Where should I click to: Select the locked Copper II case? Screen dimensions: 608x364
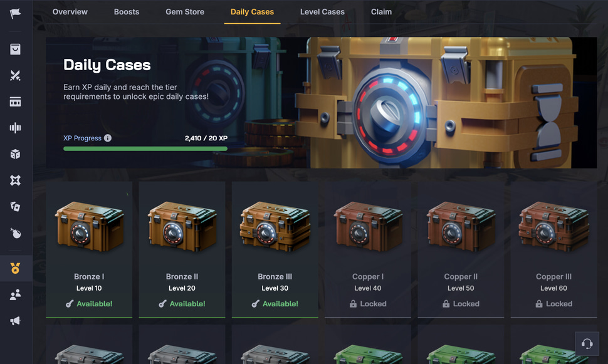click(461, 249)
